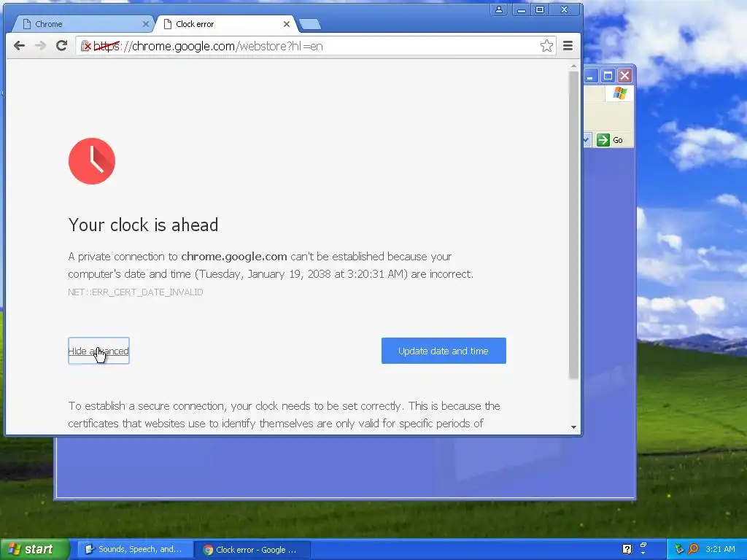Open the Chrome hamburger menu
This screenshot has height=560, width=747.
click(568, 46)
